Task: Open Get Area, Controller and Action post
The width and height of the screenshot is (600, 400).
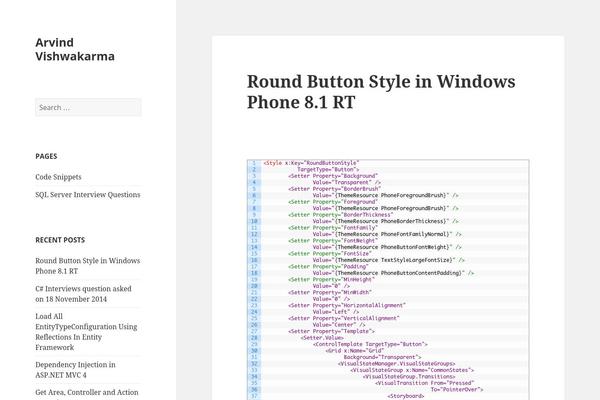Action: [87, 392]
